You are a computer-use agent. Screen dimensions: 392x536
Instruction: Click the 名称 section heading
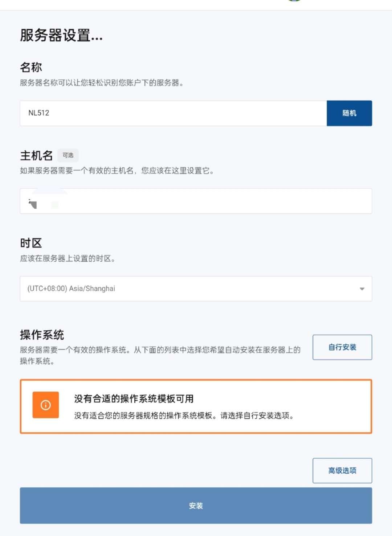pos(31,67)
